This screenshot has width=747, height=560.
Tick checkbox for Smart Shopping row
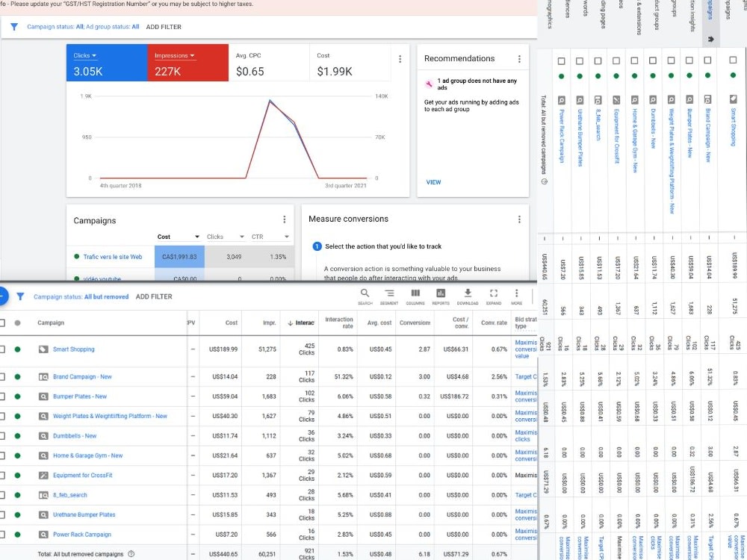2,349
